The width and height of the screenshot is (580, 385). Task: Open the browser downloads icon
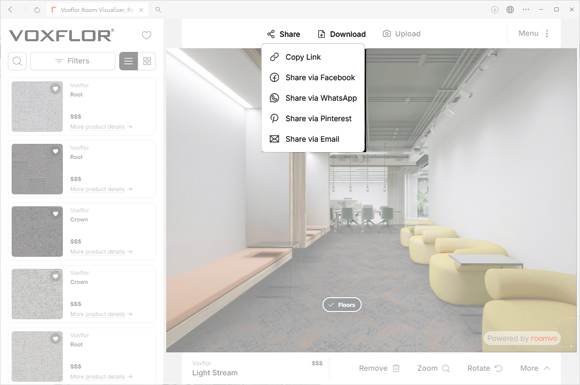[x=495, y=10]
